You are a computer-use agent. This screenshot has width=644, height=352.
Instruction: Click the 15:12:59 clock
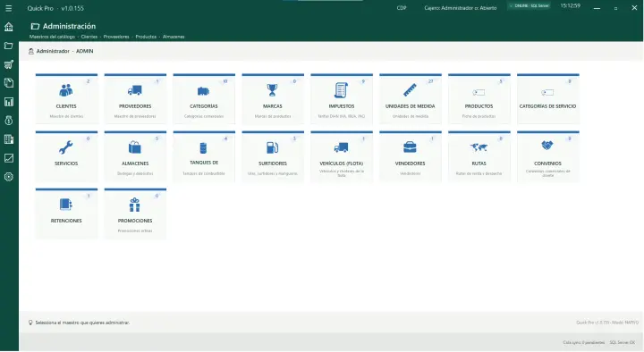click(x=571, y=5)
